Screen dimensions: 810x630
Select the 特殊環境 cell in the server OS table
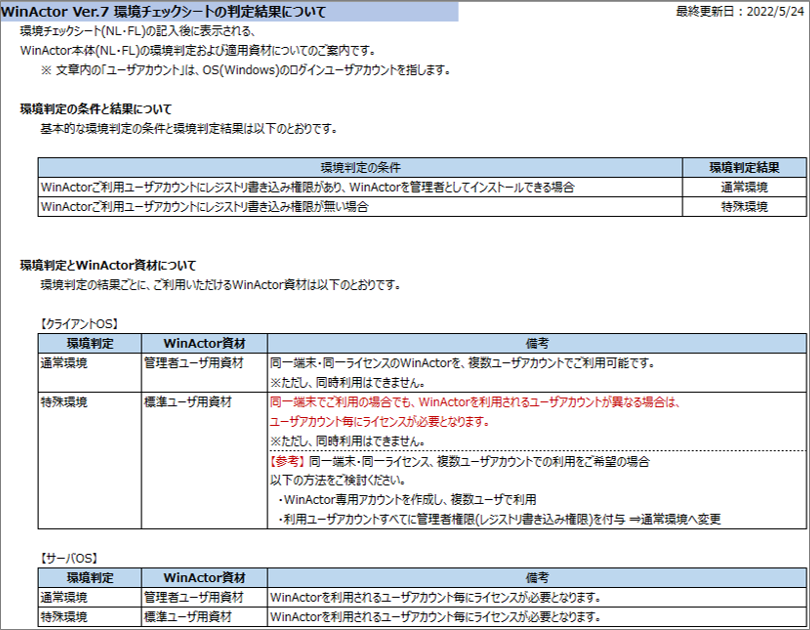click(90, 617)
